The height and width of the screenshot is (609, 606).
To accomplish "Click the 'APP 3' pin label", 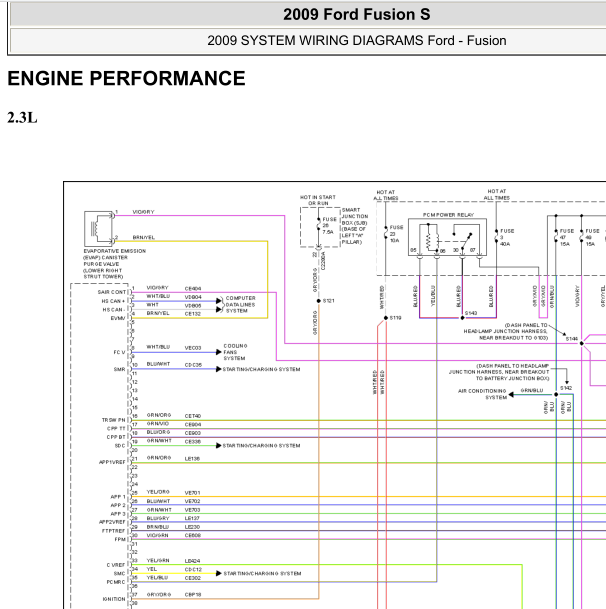I will [118, 514].
